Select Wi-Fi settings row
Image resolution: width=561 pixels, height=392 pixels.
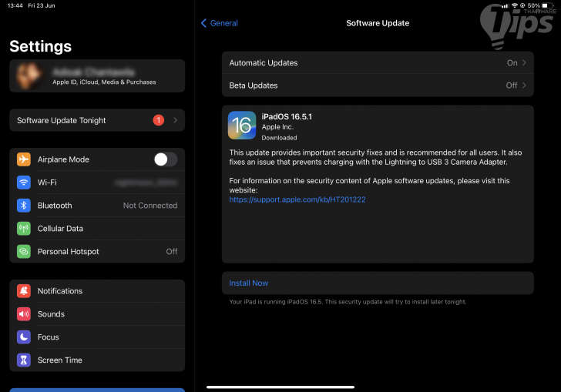(97, 183)
